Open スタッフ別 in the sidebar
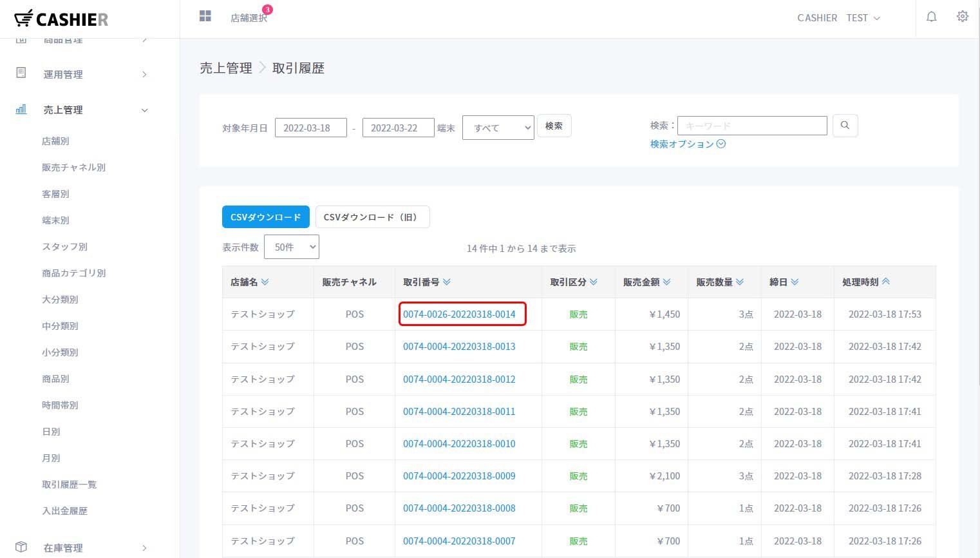 click(x=64, y=246)
